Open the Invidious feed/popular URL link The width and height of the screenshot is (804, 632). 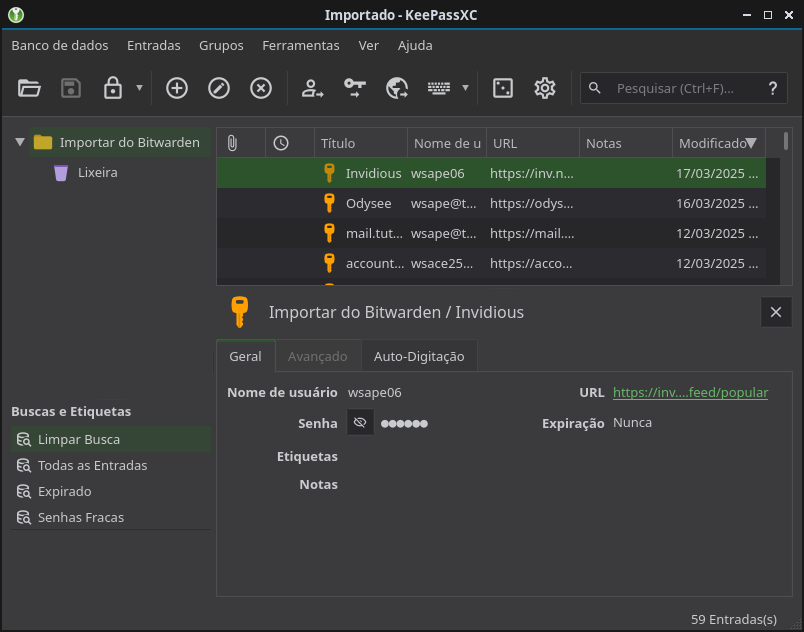pos(690,392)
